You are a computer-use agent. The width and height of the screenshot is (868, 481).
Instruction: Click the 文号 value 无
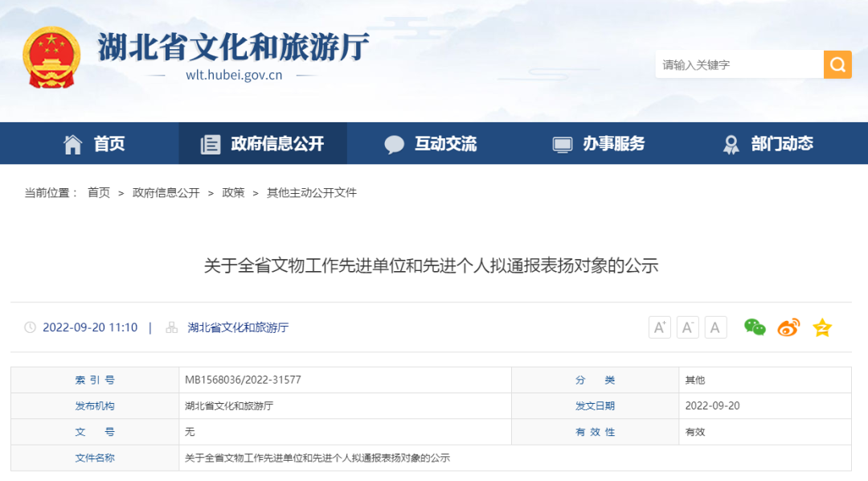pos(190,432)
